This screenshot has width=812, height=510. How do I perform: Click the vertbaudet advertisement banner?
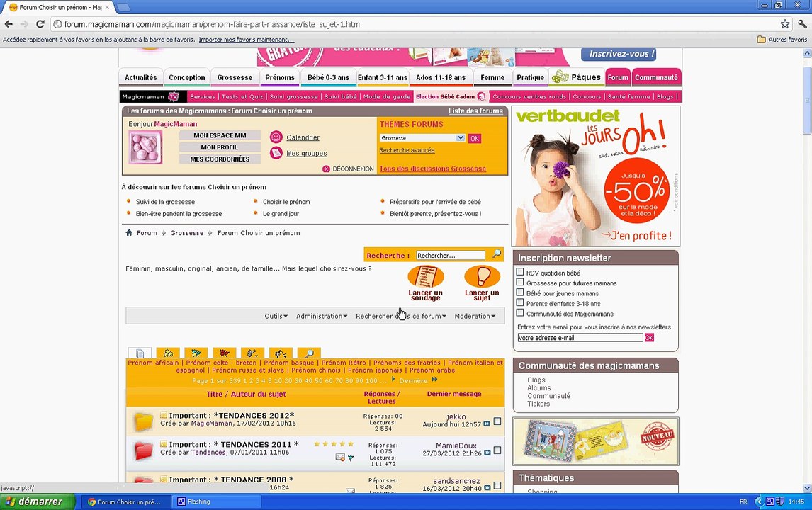595,176
